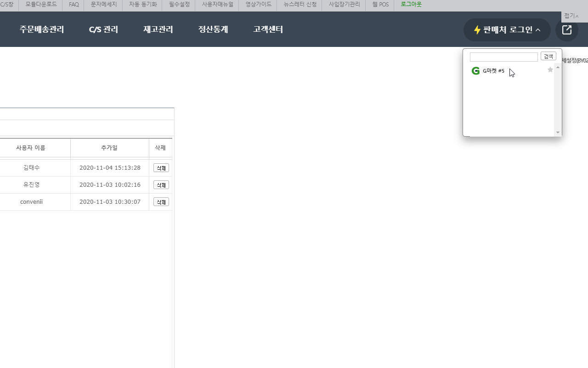588x368 pixels.
Task: Click date 2020-11-04 15:13:28 cell
Action: 110,168
